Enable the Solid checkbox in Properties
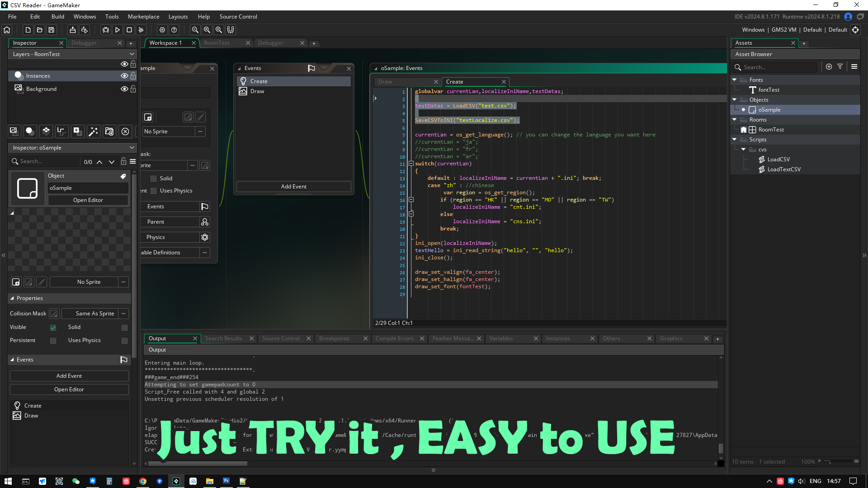This screenshot has width=868, height=488. [125, 328]
